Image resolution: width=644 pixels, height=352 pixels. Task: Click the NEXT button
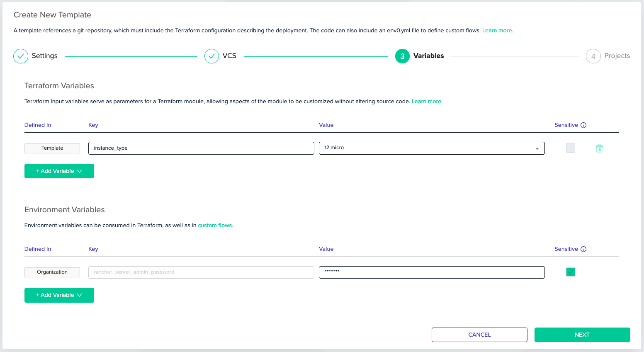(582, 335)
